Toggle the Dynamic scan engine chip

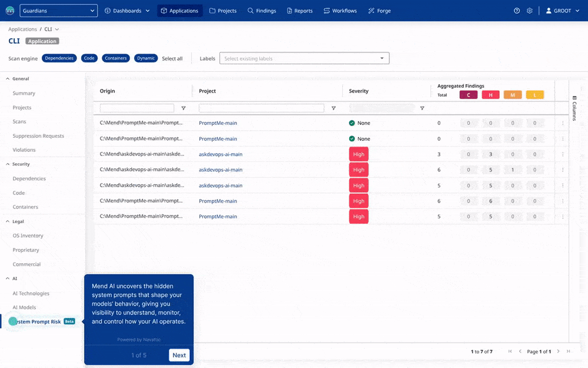146,58
